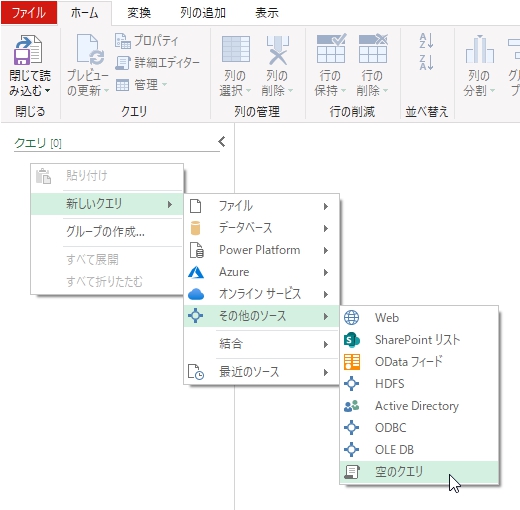The image size is (520, 510).
Task: Click the SharePoint リスト icon
Action: (352, 340)
